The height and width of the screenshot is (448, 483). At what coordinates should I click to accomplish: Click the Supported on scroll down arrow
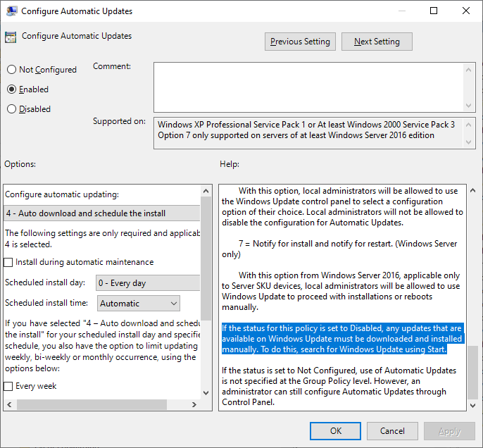coord(468,142)
